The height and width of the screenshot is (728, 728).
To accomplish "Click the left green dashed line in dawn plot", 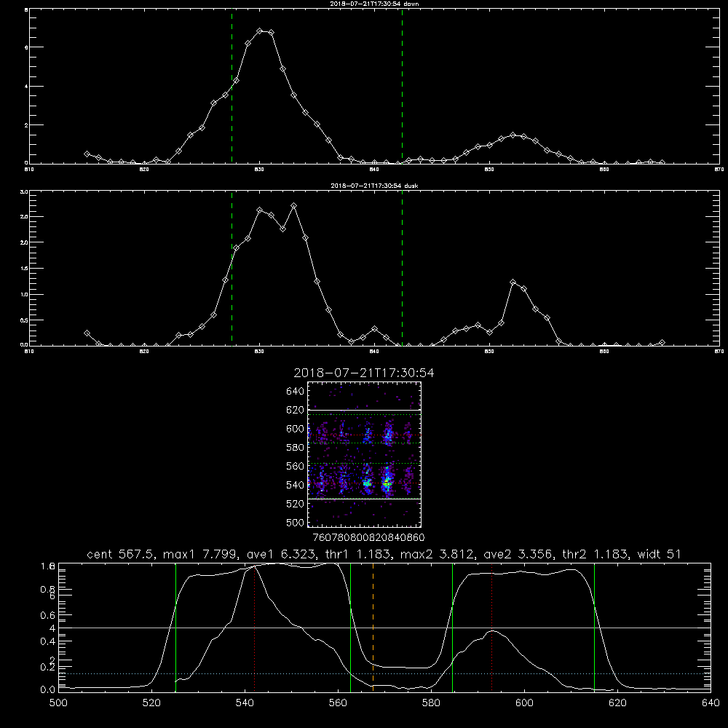I will click(x=232, y=87).
